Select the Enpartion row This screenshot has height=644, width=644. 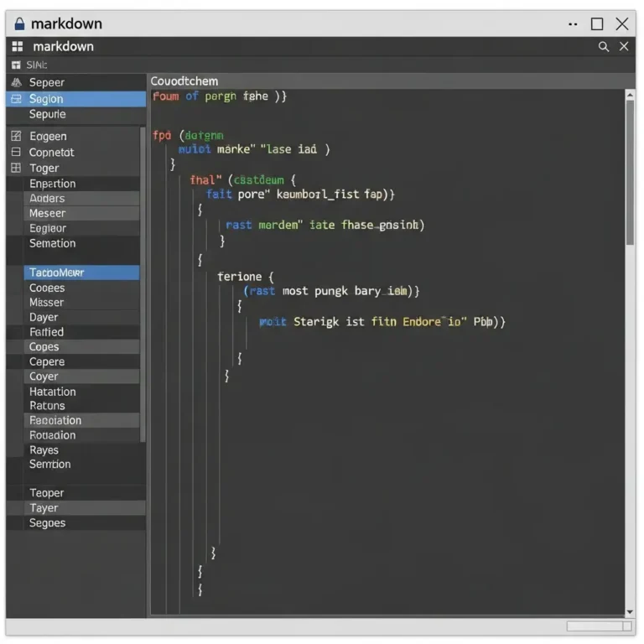click(x=81, y=184)
